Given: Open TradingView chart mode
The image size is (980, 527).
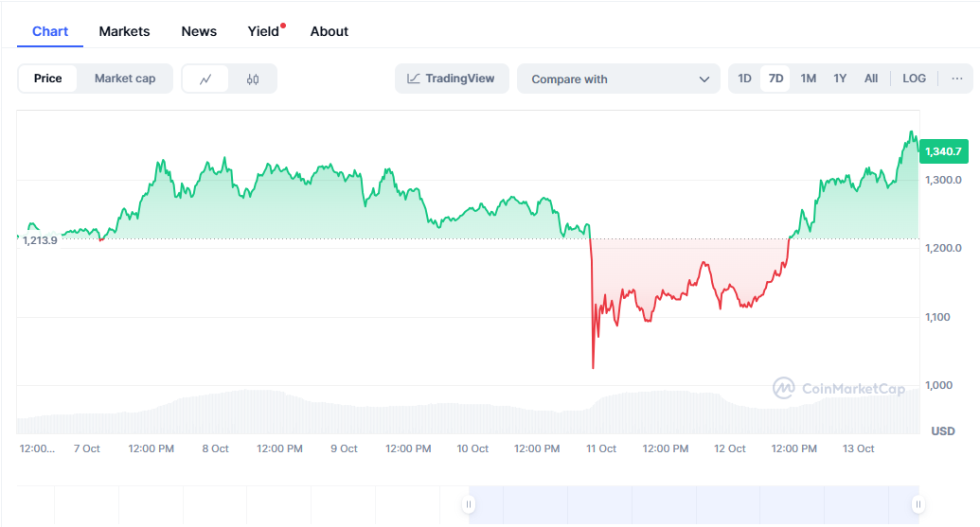Looking at the screenshot, I should pyautogui.click(x=452, y=79).
